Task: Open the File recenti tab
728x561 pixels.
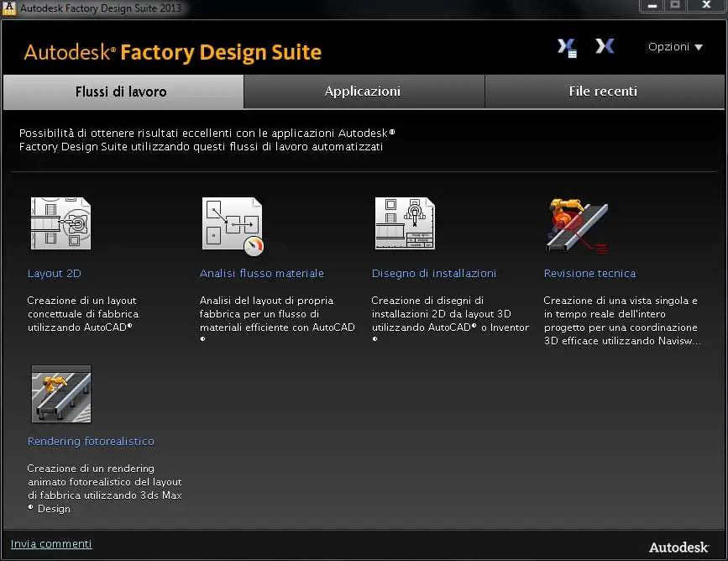Action: point(605,92)
